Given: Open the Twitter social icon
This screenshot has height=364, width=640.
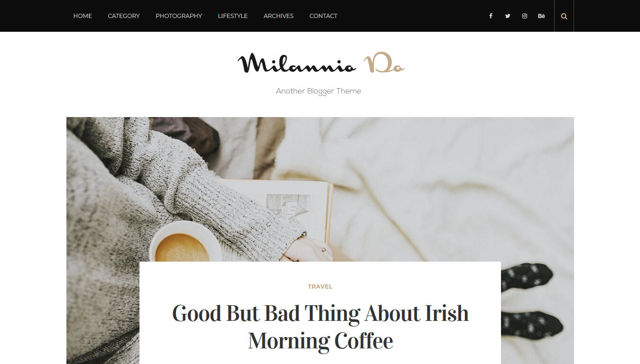Looking at the screenshot, I should 508,16.
